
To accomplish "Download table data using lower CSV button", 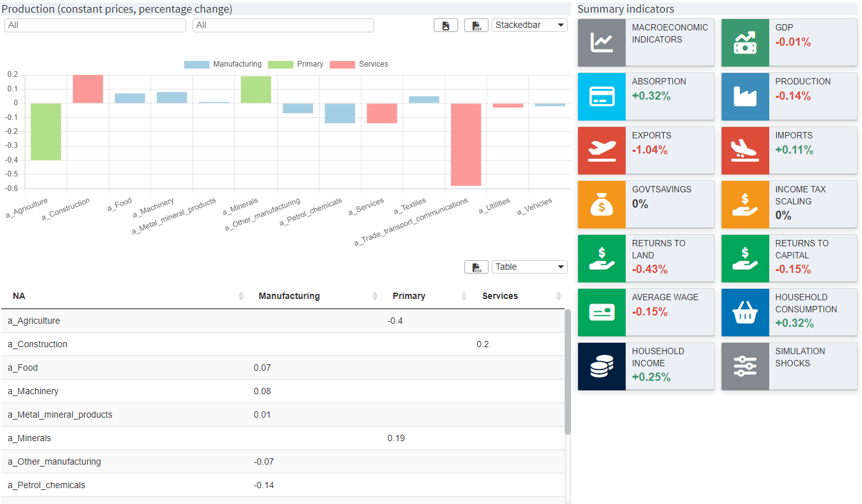I will pos(476,267).
